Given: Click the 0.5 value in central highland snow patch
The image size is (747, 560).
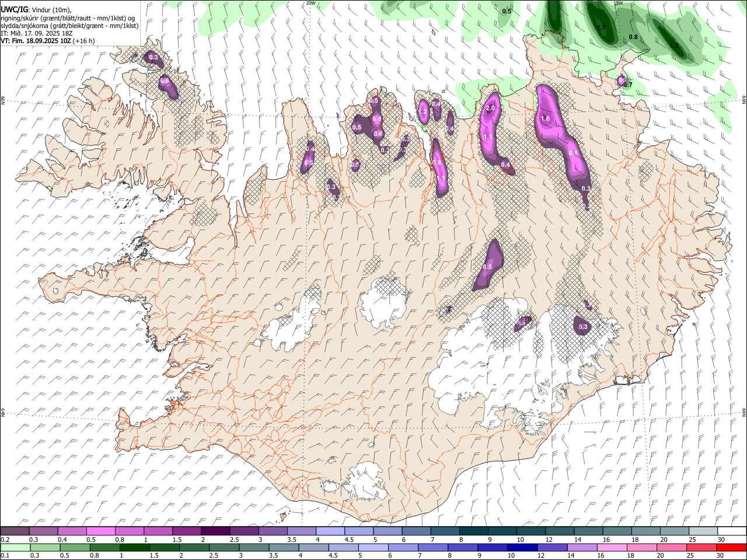Looking at the screenshot, I should [488, 267].
